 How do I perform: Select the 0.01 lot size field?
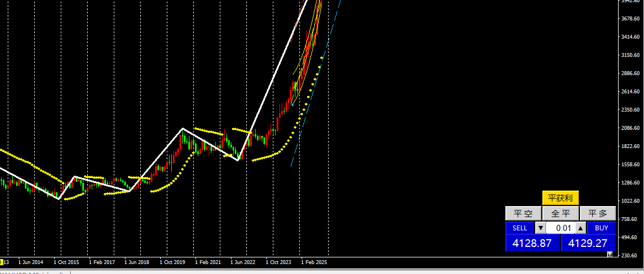click(x=561, y=228)
